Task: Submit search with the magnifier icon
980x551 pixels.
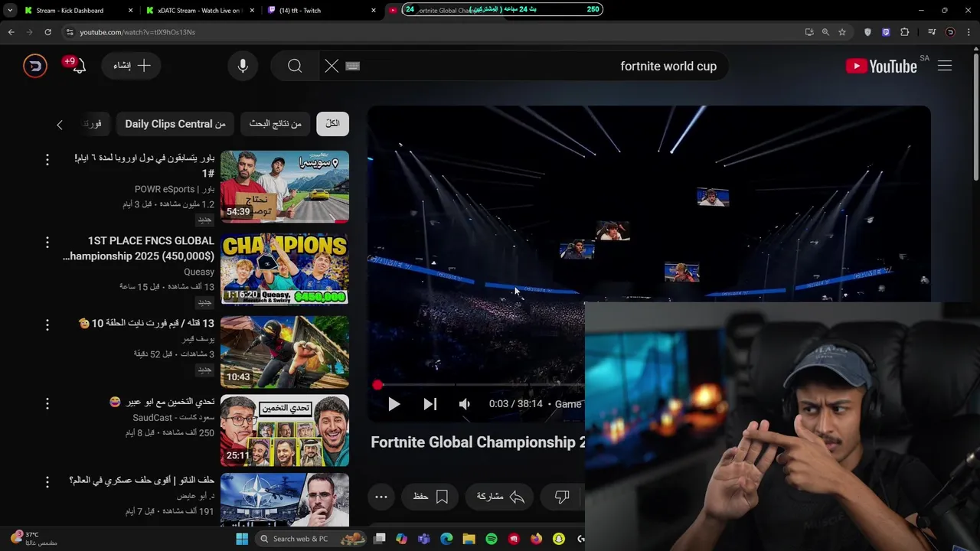Action: pos(295,66)
